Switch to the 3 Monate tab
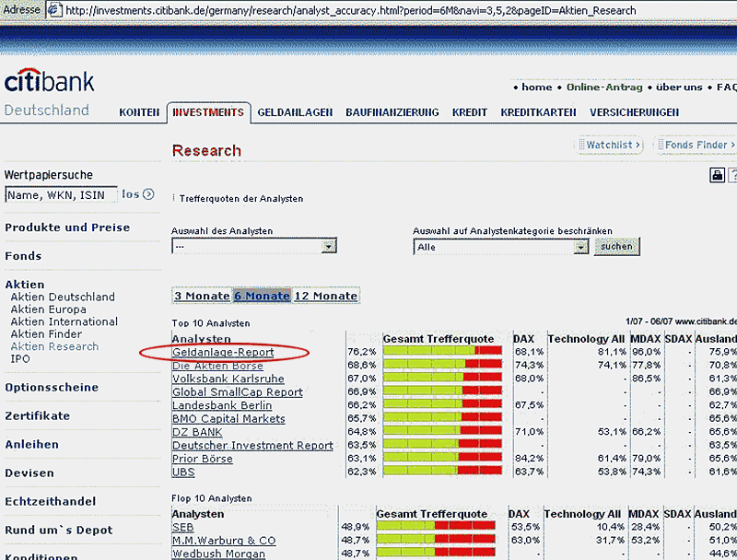 202,296
